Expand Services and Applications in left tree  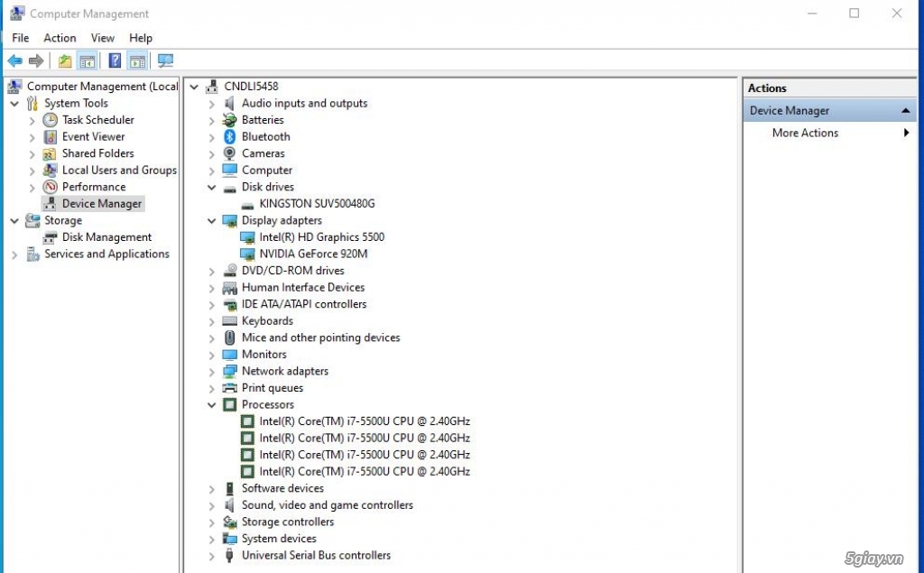tap(14, 254)
